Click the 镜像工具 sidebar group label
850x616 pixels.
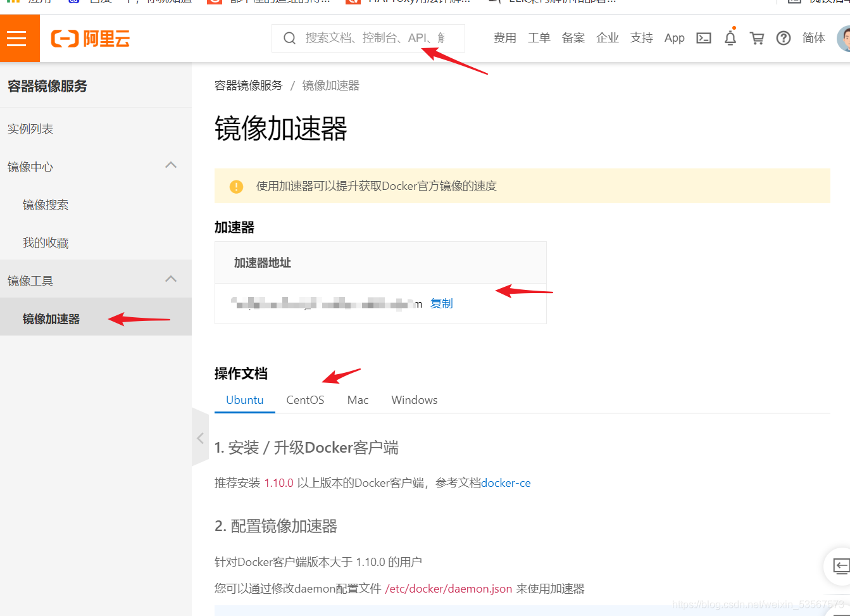point(30,281)
